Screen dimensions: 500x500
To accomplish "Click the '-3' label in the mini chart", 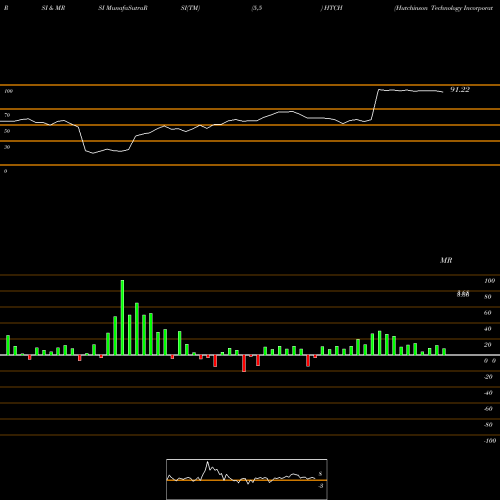I will 321,486.
